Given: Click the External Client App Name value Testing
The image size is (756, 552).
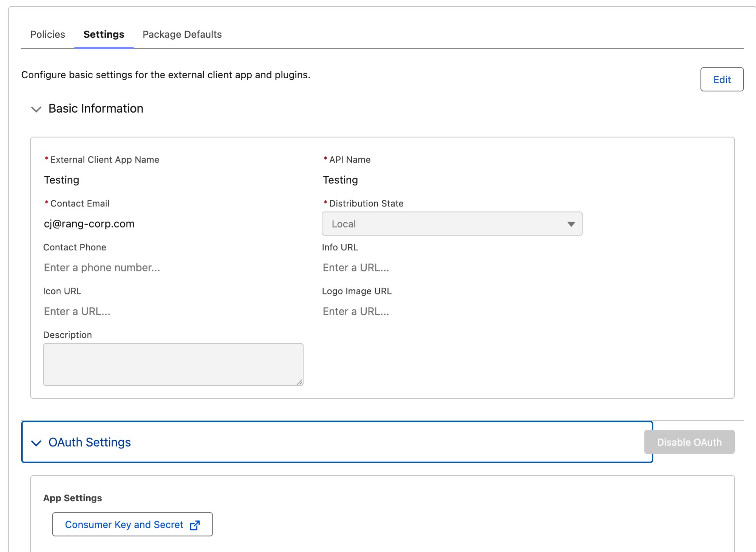Looking at the screenshot, I should coord(62,180).
